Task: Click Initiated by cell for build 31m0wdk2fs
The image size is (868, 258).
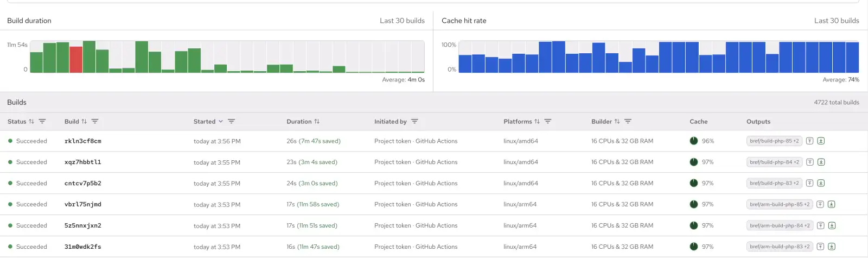Action: pyautogui.click(x=416, y=247)
